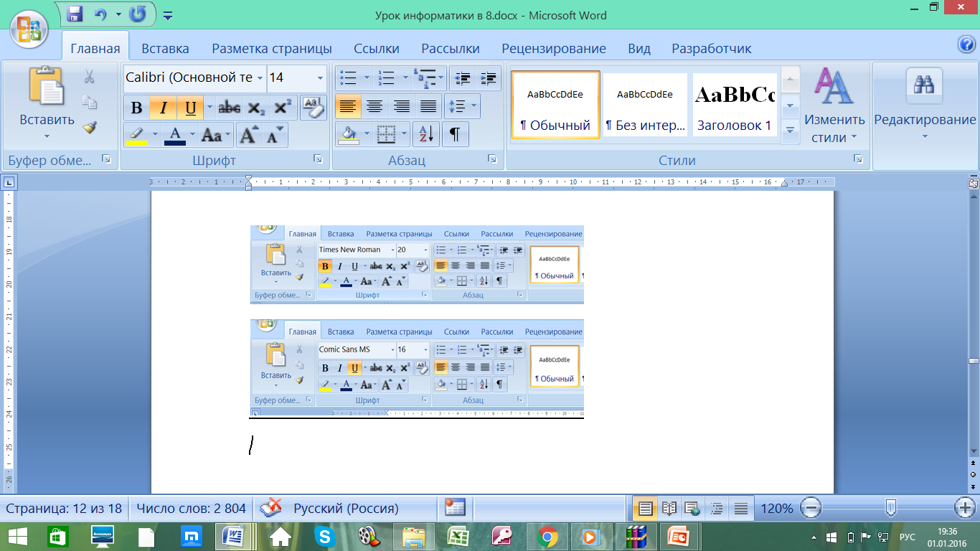Click the spell check status icon
The image size is (980, 551).
coord(270,508)
